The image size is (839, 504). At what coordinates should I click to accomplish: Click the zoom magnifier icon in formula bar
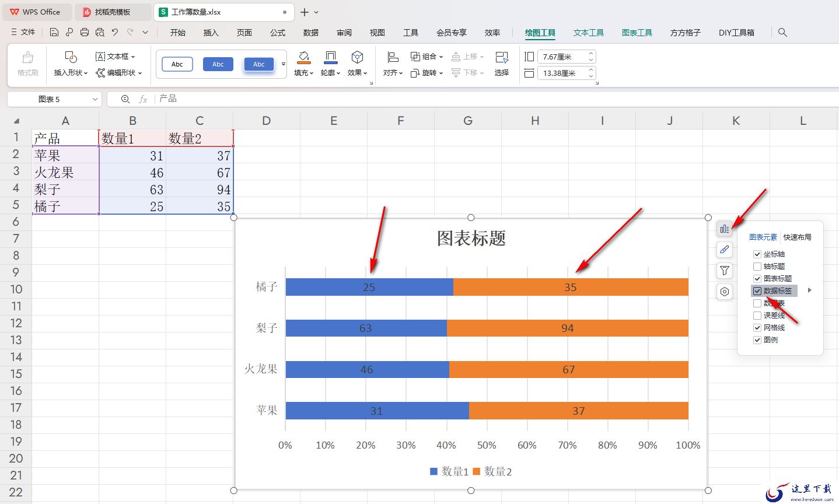click(125, 99)
